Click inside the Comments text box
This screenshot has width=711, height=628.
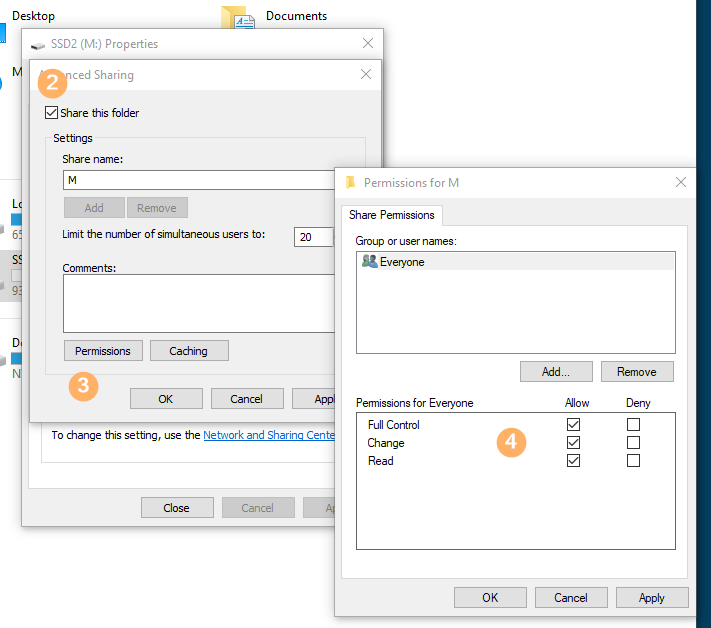199,303
